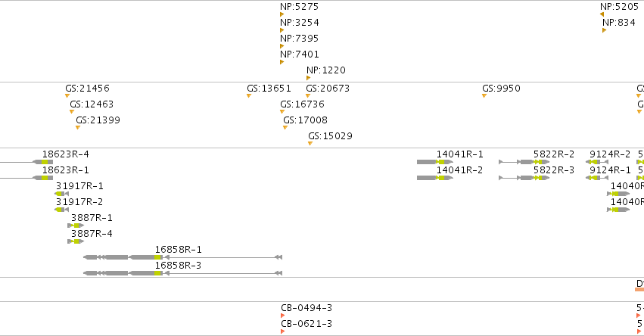Screen dimensions: 644x336
Task: Select the 3887R-1 transcript label
Action: click(x=92, y=218)
